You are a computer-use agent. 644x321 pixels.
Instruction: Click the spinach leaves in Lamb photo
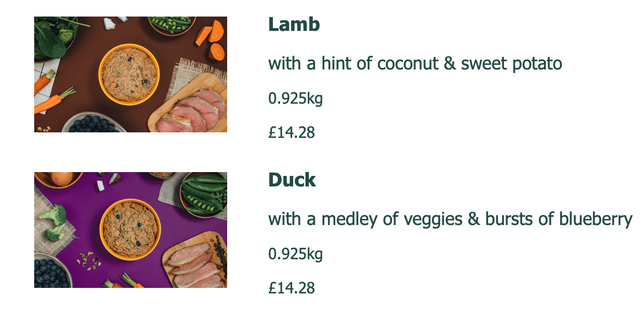coord(52,36)
